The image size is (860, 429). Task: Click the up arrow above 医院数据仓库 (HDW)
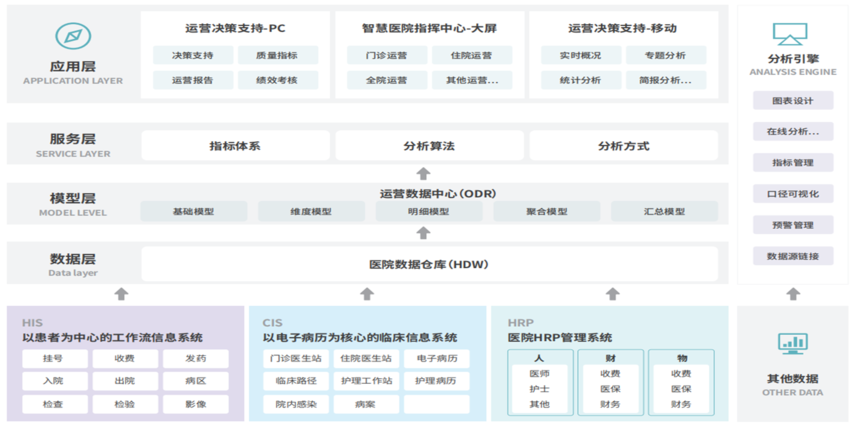[424, 233]
